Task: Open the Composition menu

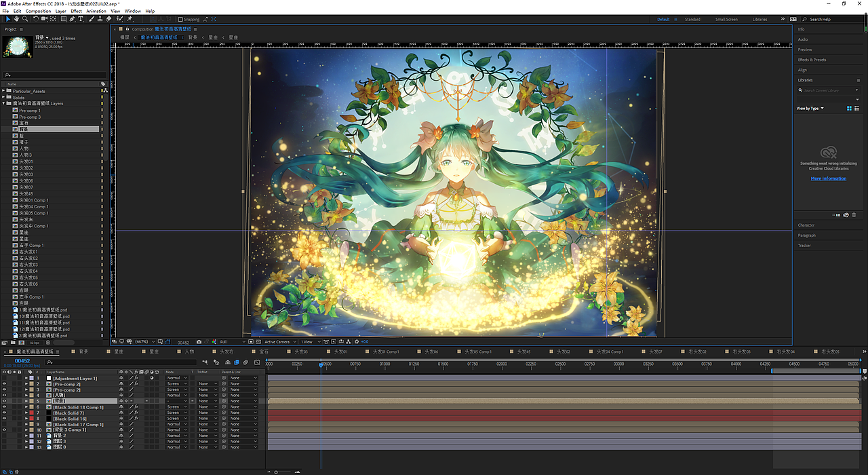Action: click(39, 10)
